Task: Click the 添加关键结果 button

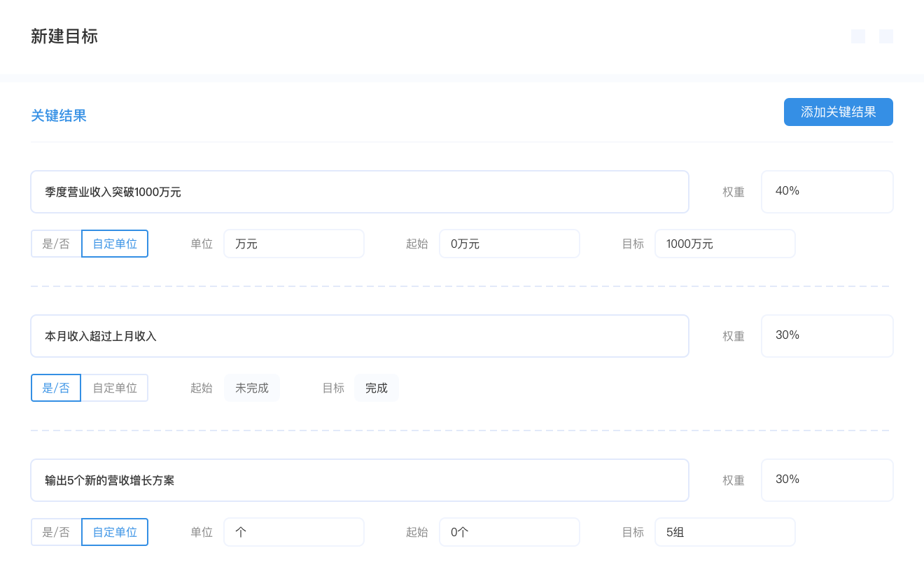Action: point(838,112)
